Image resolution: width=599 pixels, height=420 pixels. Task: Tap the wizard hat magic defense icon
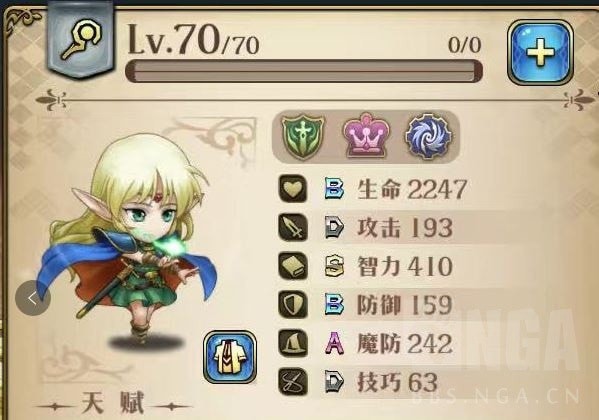[x=293, y=343]
